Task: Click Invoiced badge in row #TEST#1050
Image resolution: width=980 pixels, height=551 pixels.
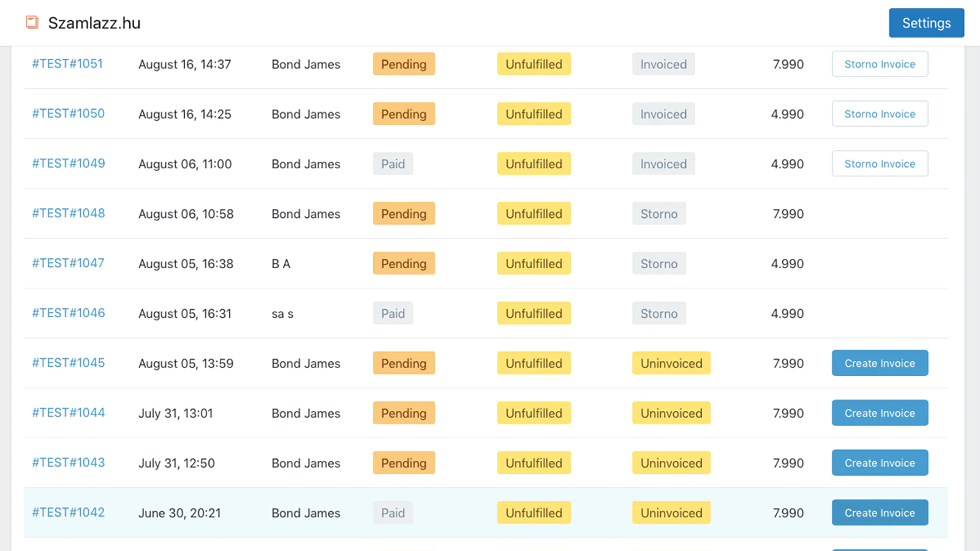Action: [x=663, y=114]
